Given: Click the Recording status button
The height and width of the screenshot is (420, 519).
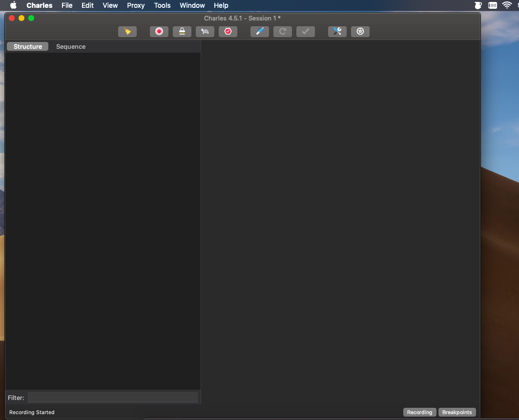Looking at the screenshot, I should coord(420,412).
